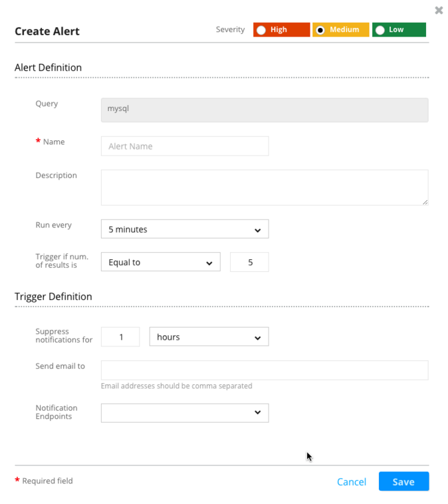
Task: Save the new alert
Action: (403, 481)
